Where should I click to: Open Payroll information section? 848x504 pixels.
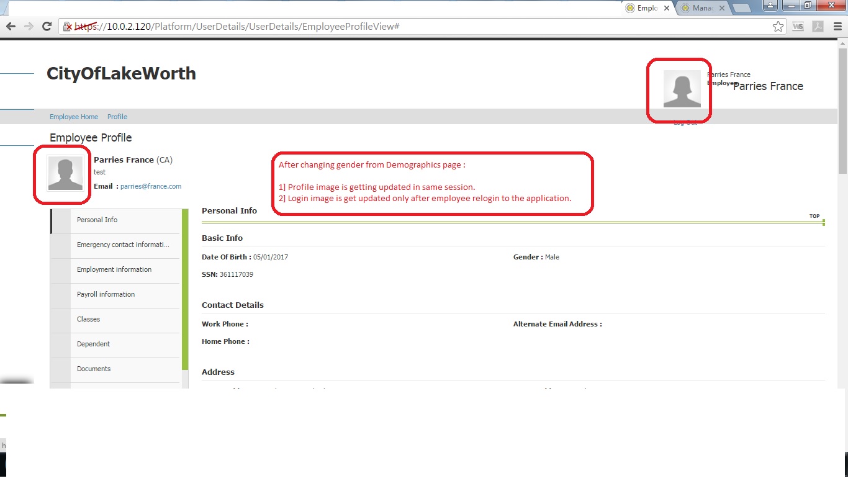coord(106,294)
